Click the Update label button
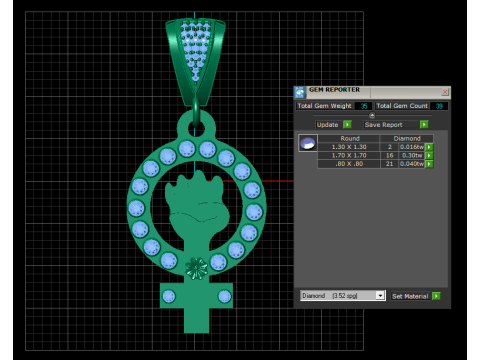Screen dimensions: 480x360 click(x=327, y=125)
